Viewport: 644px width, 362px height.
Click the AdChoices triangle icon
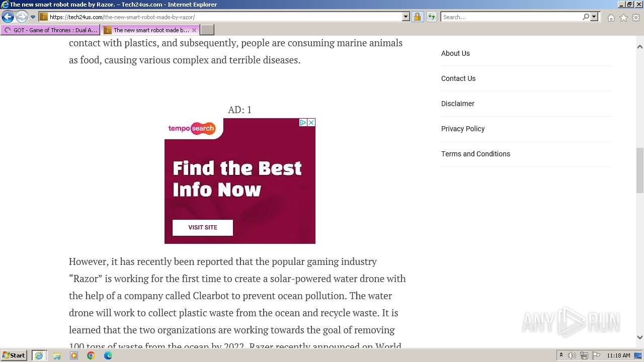coord(303,122)
